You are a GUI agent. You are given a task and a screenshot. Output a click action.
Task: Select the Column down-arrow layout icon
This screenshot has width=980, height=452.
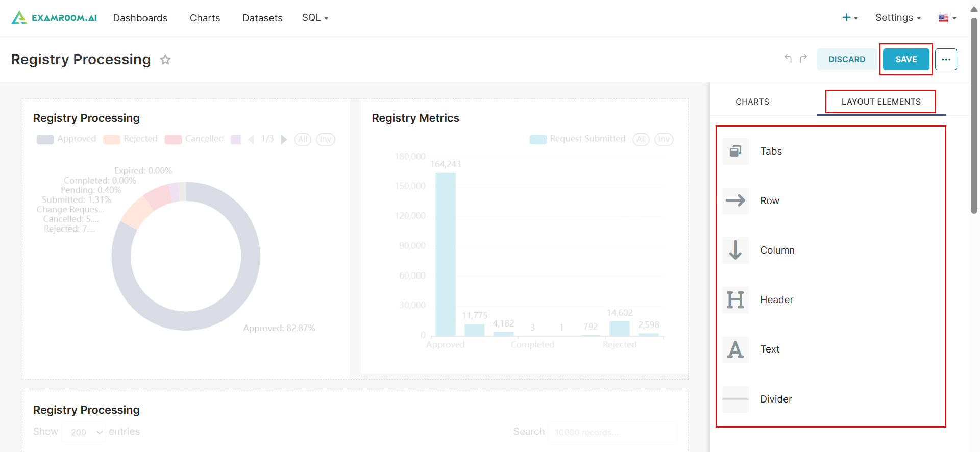click(x=736, y=250)
